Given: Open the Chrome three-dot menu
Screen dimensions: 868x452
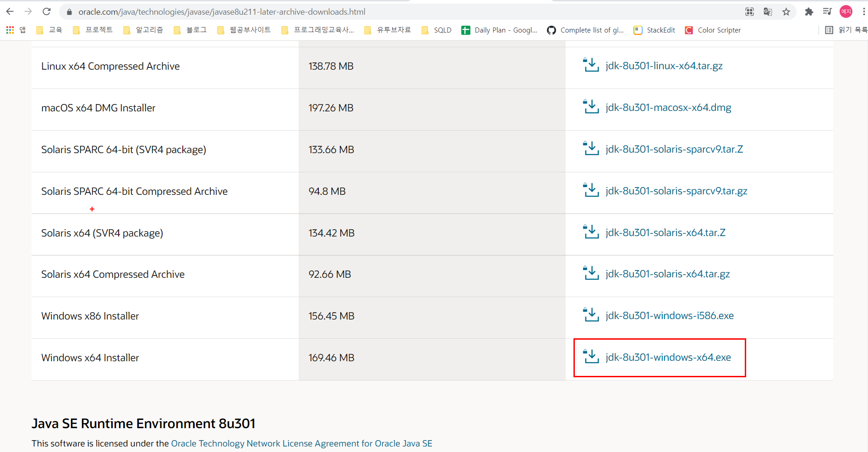Looking at the screenshot, I should [x=863, y=12].
